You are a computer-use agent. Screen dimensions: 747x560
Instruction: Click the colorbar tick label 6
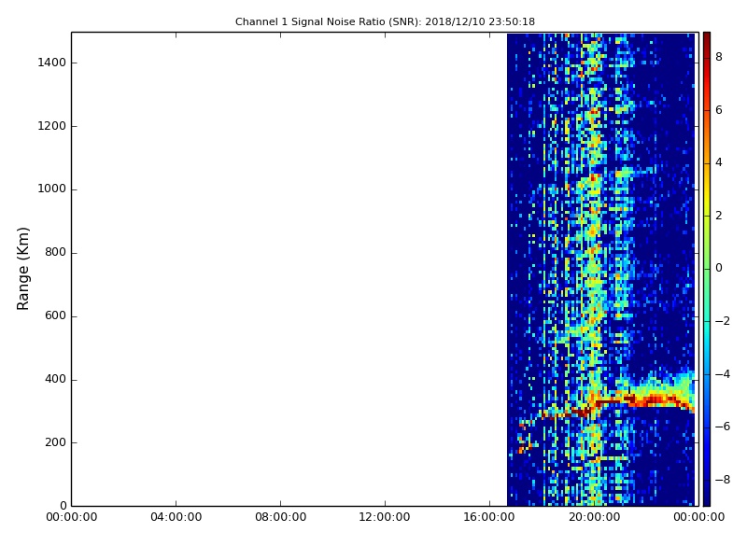718,110
